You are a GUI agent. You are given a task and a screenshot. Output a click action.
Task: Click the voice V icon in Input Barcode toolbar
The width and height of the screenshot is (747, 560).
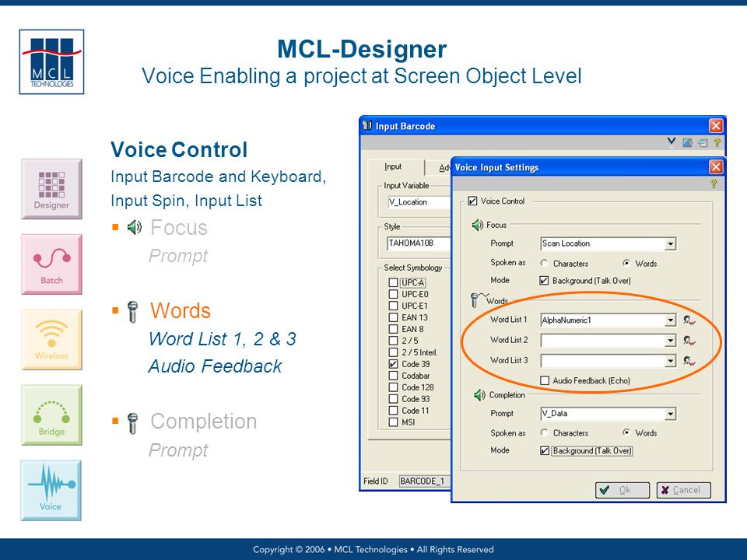672,142
